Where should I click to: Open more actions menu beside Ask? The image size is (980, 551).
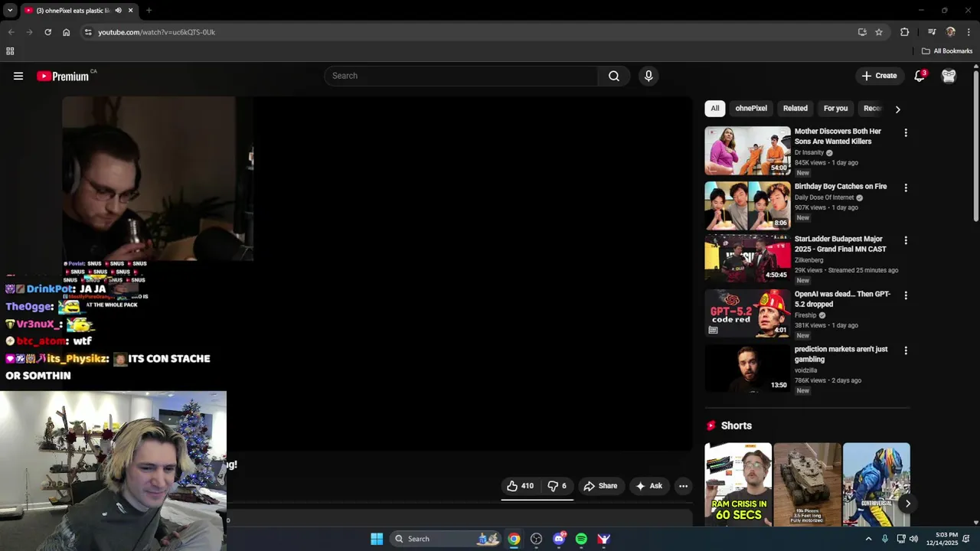coord(683,486)
